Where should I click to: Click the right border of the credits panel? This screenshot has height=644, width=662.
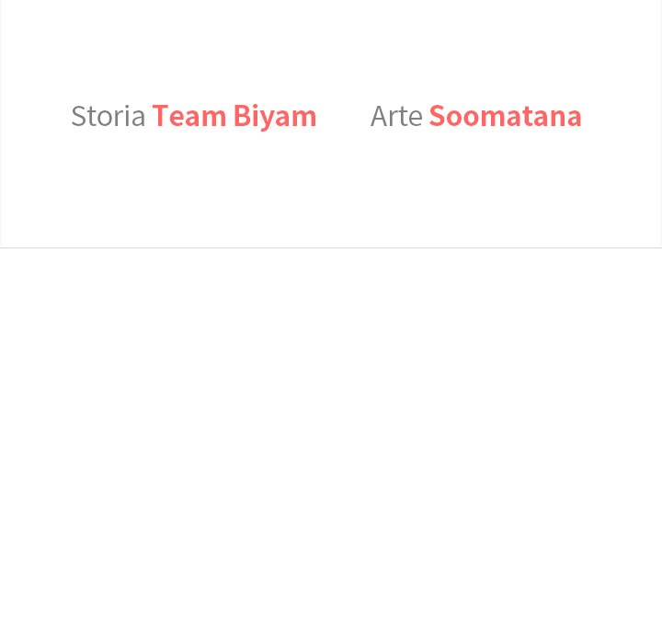(660, 124)
